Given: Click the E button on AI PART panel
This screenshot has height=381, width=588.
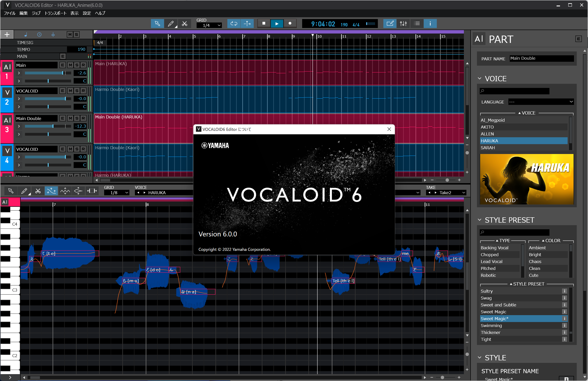Looking at the screenshot, I should point(578,39).
